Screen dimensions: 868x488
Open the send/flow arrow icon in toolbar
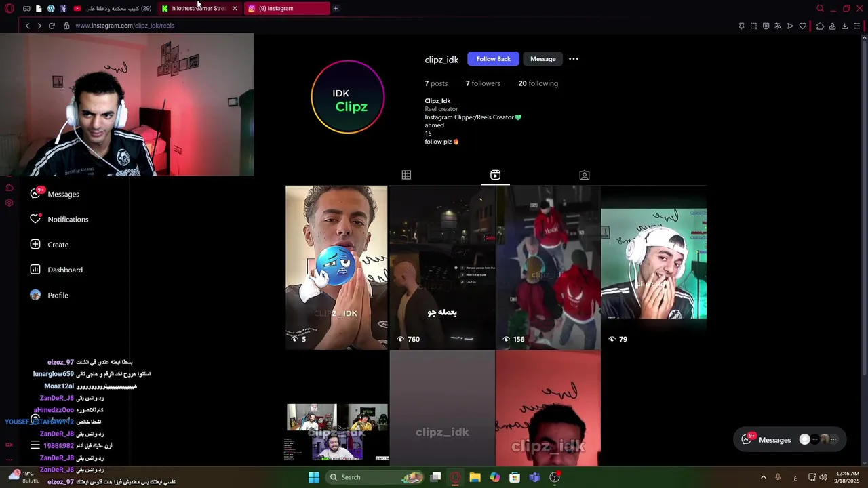coord(790,26)
